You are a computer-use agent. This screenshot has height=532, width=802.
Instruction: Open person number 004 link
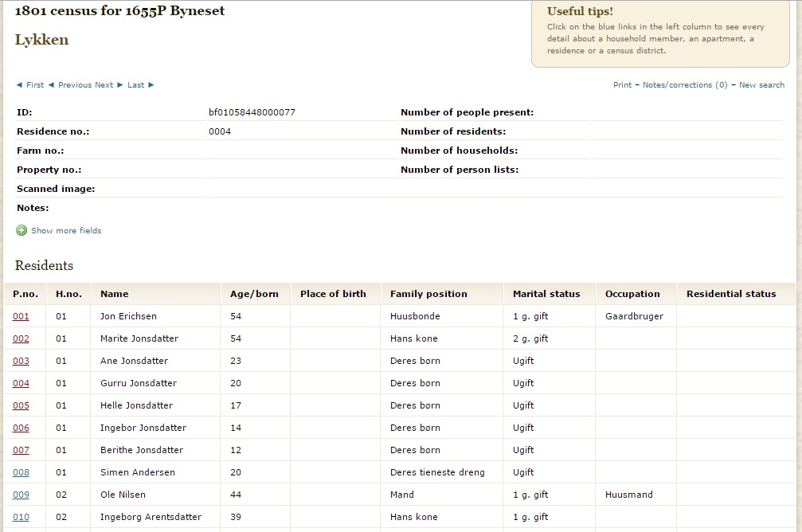point(21,383)
